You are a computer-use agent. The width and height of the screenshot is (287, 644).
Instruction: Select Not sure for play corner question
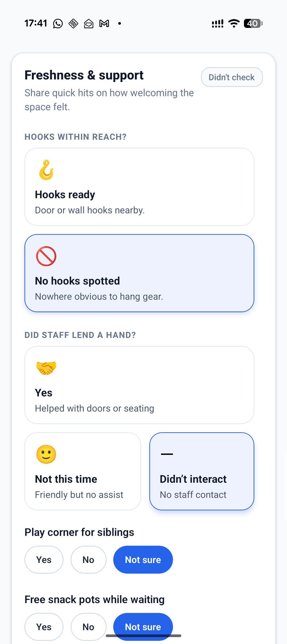click(143, 560)
